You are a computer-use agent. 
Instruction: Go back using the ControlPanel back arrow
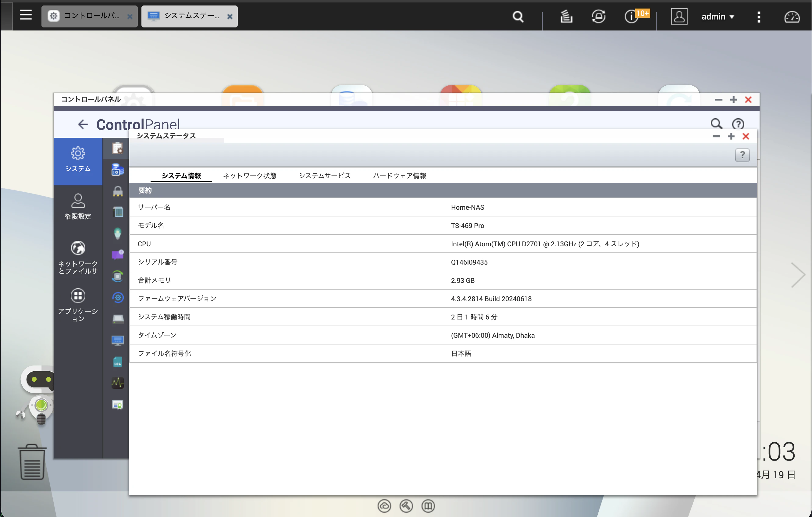83,124
